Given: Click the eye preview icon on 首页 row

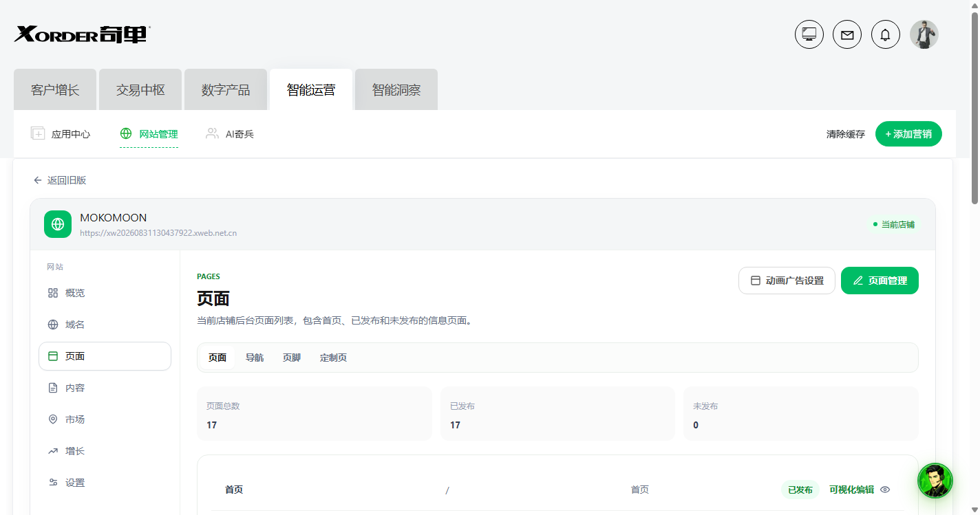Looking at the screenshot, I should pos(885,490).
